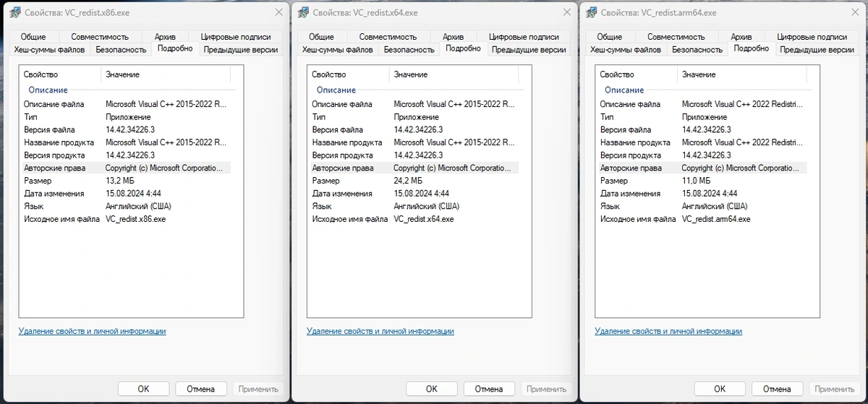Open Цифровые подписи tab in arm64 window
This screenshot has width=868, height=404.
tap(812, 37)
